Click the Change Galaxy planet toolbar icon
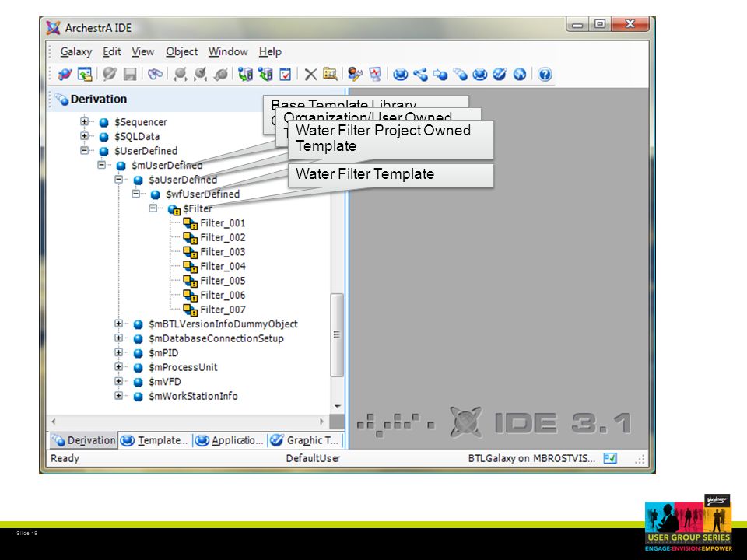747x560 pixels. pyautogui.click(x=65, y=75)
